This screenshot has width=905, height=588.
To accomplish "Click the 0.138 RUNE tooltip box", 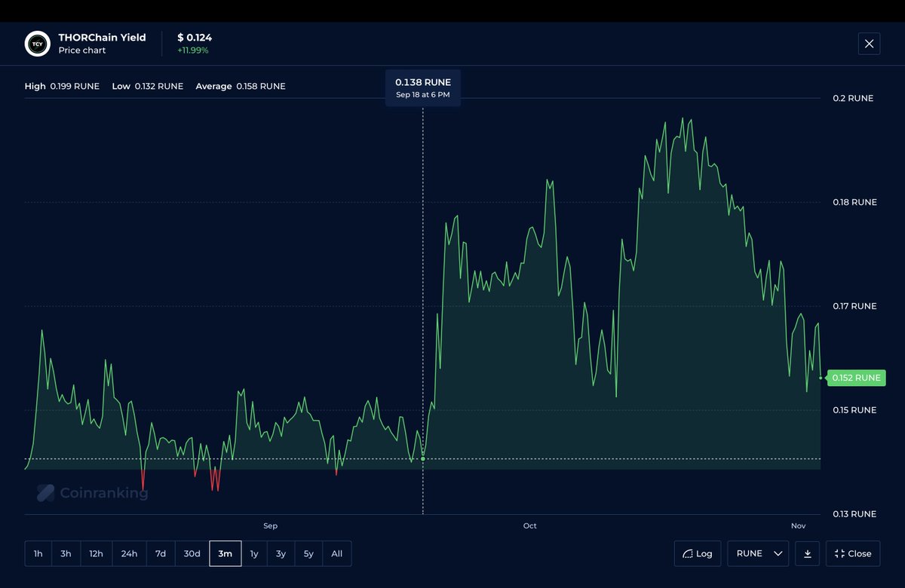I will pyautogui.click(x=423, y=87).
